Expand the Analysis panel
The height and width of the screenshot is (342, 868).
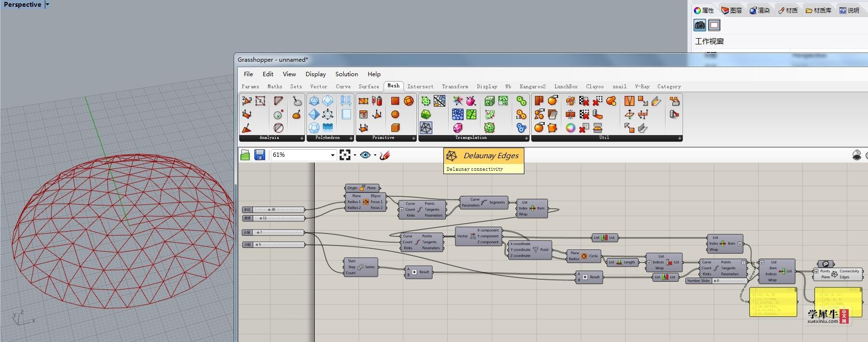tap(302, 138)
